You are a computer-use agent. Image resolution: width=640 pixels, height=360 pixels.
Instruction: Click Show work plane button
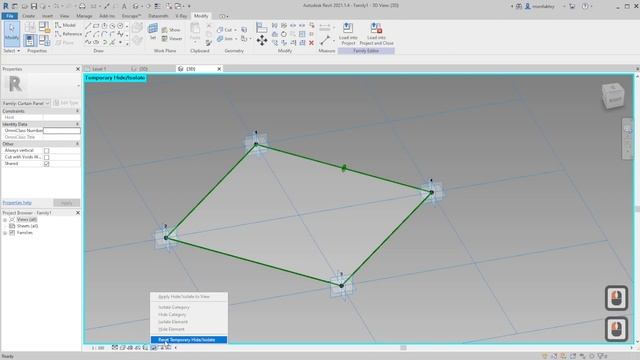[x=171, y=30]
